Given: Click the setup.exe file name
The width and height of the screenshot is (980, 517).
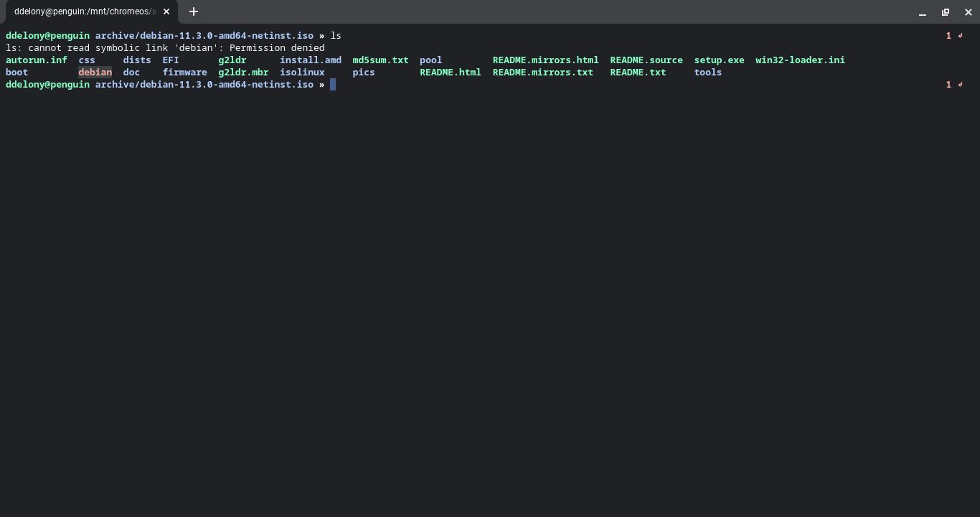Looking at the screenshot, I should (x=719, y=60).
